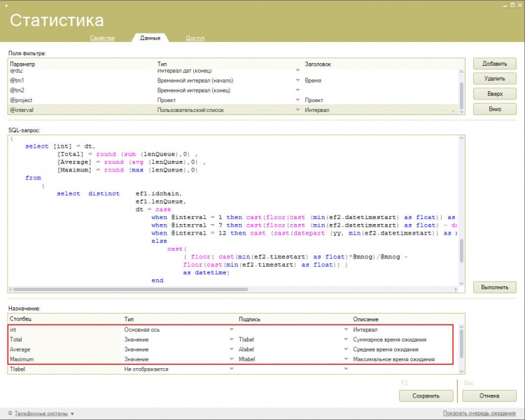Image resolution: width=525 pixels, height=420 pixels.
Task: Click Максимальное время ожидания description
Action: (393, 359)
